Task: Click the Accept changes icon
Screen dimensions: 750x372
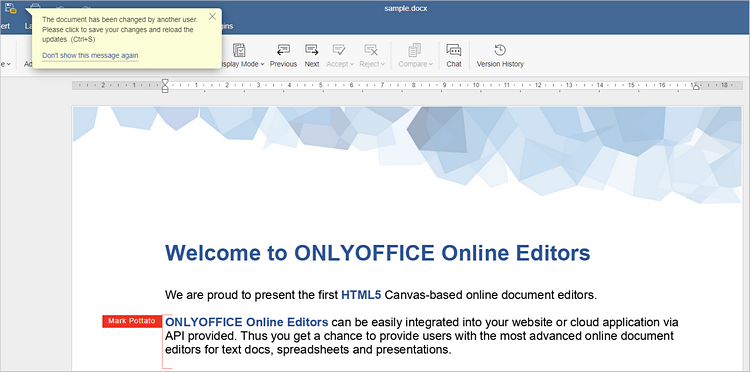Action: [339, 50]
